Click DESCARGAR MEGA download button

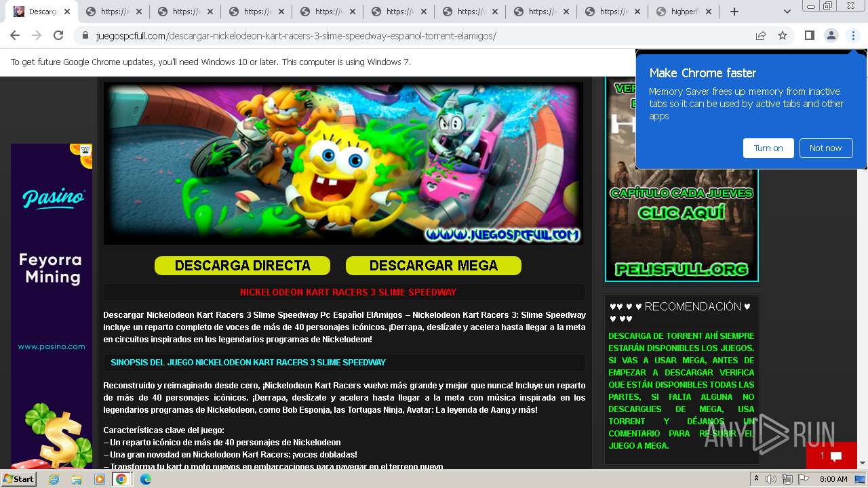point(433,266)
